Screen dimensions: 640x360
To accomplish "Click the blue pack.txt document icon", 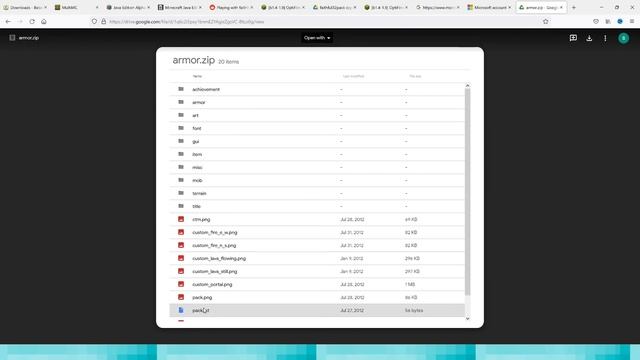I will click(x=181, y=310).
